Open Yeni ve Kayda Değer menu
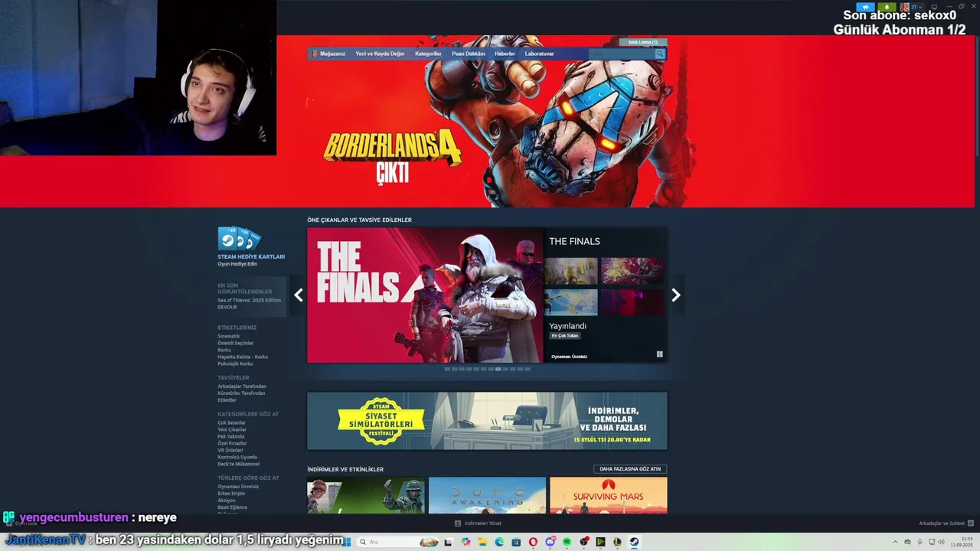 pos(380,54)
